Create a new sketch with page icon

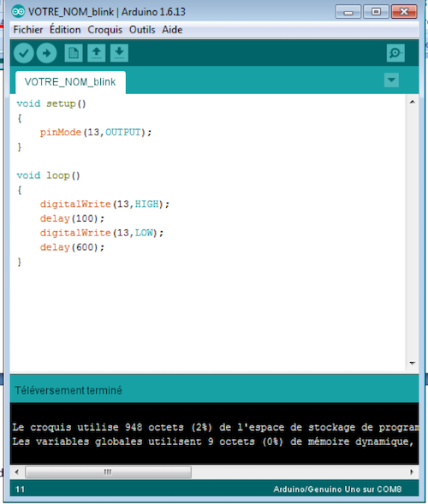coord(74,53)
